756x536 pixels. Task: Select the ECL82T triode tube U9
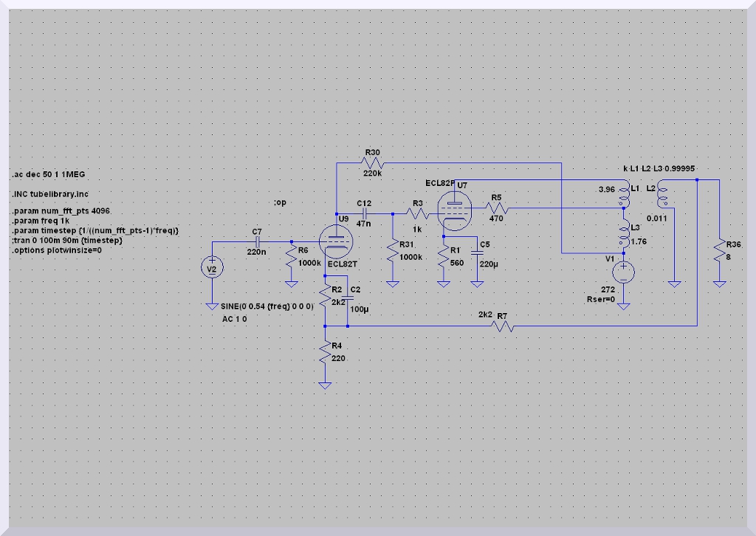coord(336,240)
